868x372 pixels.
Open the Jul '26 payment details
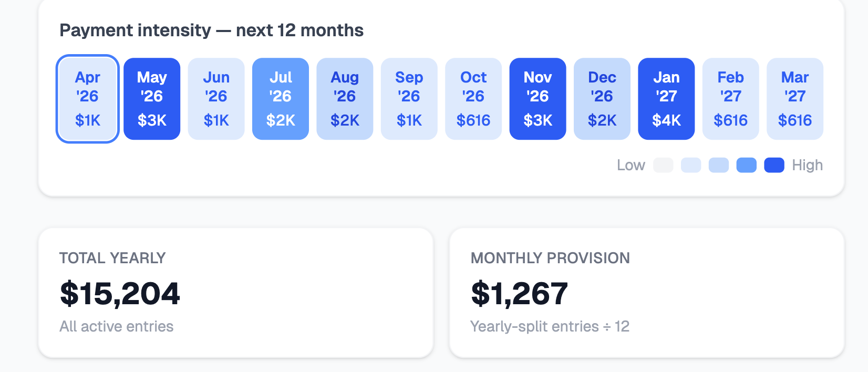[x=281, y=98]
